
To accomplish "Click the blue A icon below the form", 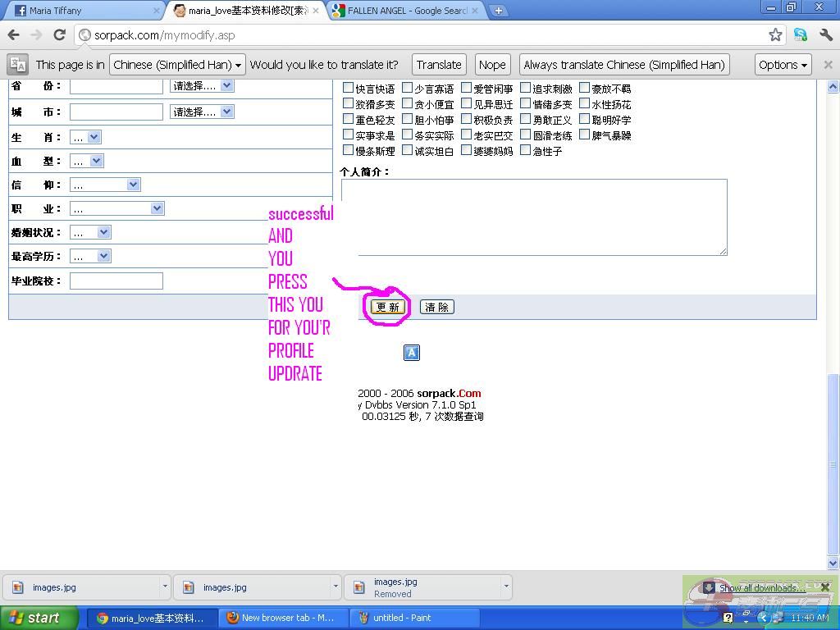I will [x=412, y=353].
